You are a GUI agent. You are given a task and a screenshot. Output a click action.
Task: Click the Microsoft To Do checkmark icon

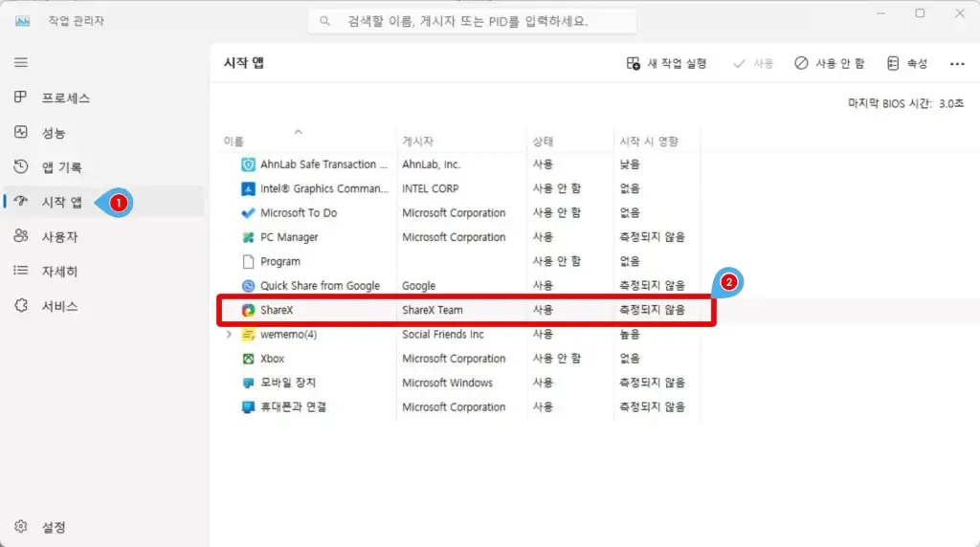point(248,213)
